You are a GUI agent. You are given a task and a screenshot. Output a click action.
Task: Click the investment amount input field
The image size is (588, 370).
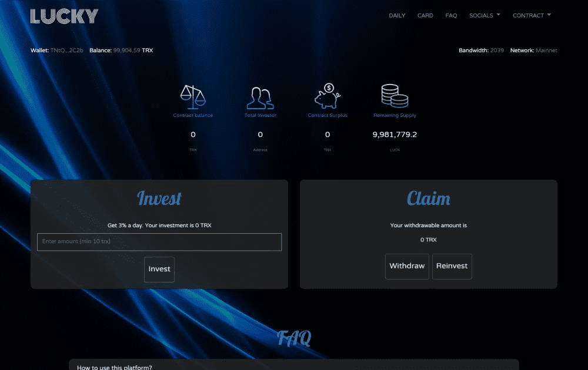tap(159, 242)
